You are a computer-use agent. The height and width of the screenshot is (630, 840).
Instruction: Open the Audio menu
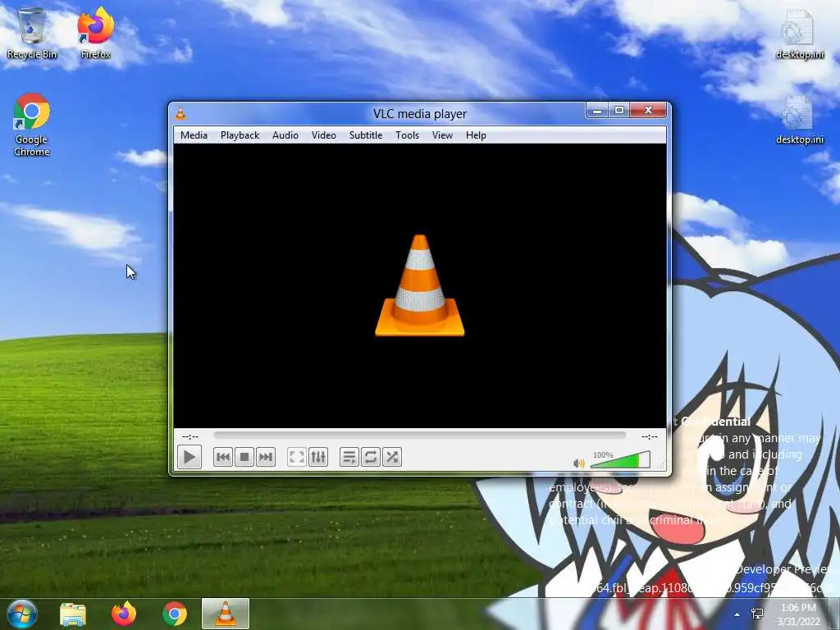[x=285, y=135]
